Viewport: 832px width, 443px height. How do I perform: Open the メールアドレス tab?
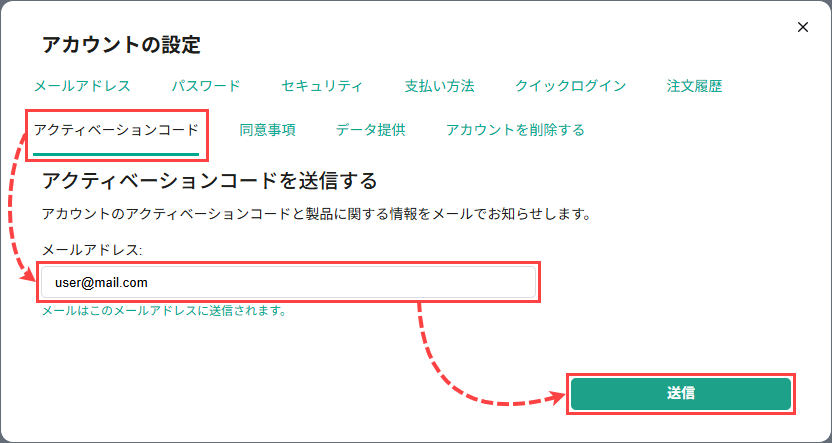tap(82, 86)
